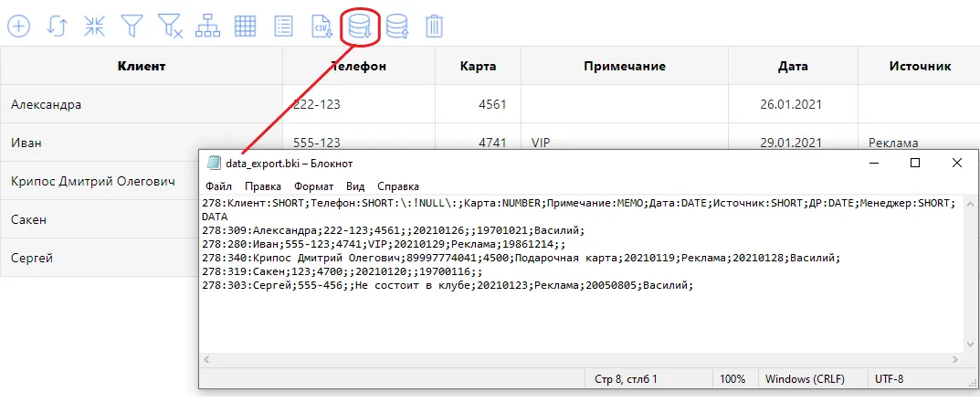Viewport: 980px width, 403px height.
Task: Click the trash delete icon
Action: [435, 27]
